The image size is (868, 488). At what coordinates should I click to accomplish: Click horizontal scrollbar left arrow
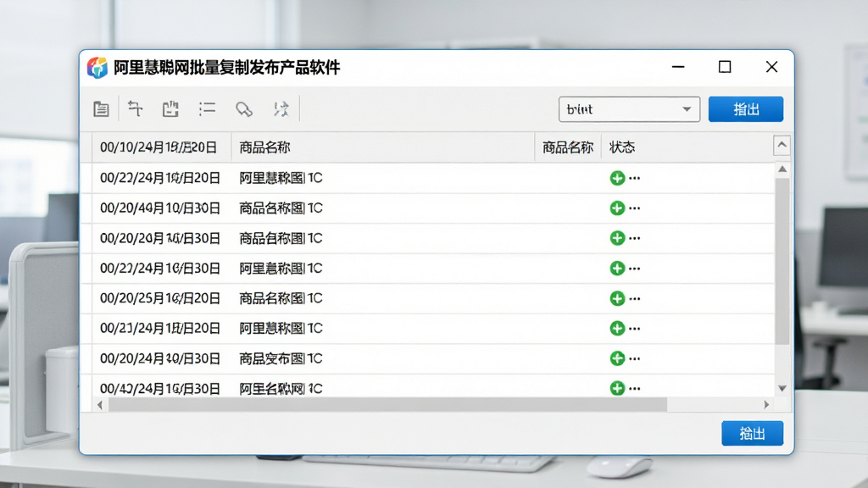click(x=100, y=405)
